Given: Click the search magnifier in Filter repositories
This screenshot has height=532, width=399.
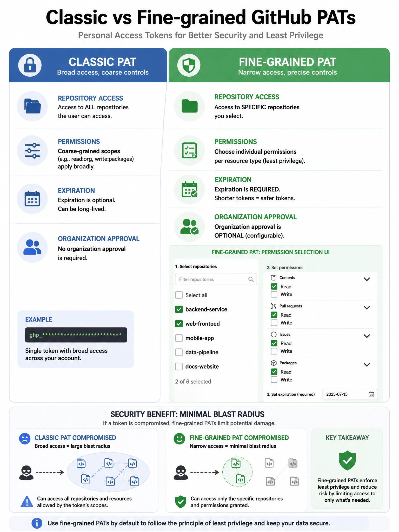Looking at the screenshot, I should click(x=251, y=279).
